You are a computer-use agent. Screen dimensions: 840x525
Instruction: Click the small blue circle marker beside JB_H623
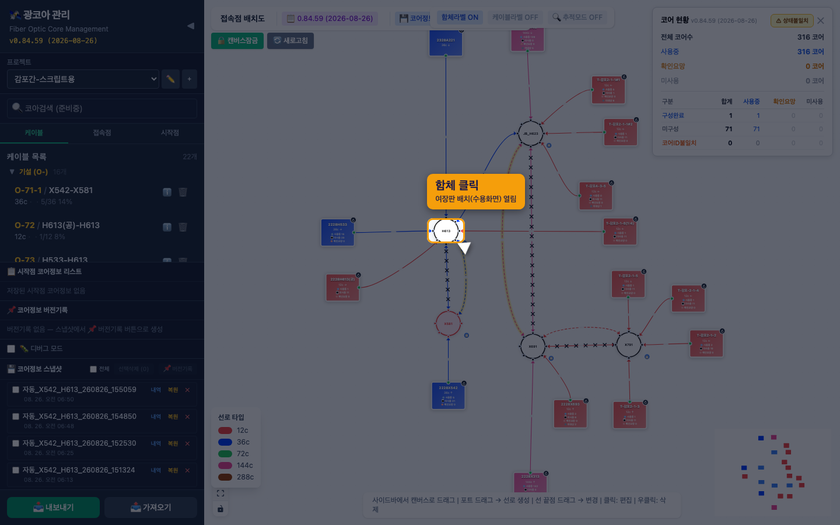(x=549, y=145)
